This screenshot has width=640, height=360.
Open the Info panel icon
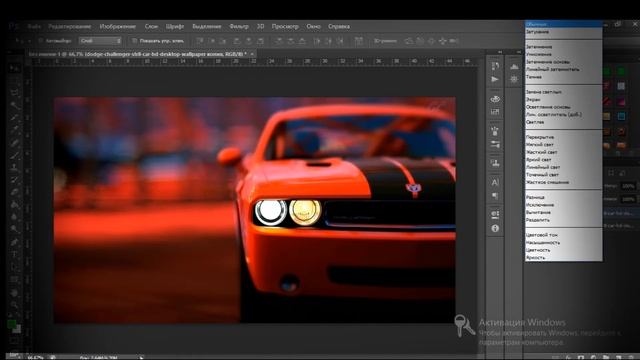495,229
